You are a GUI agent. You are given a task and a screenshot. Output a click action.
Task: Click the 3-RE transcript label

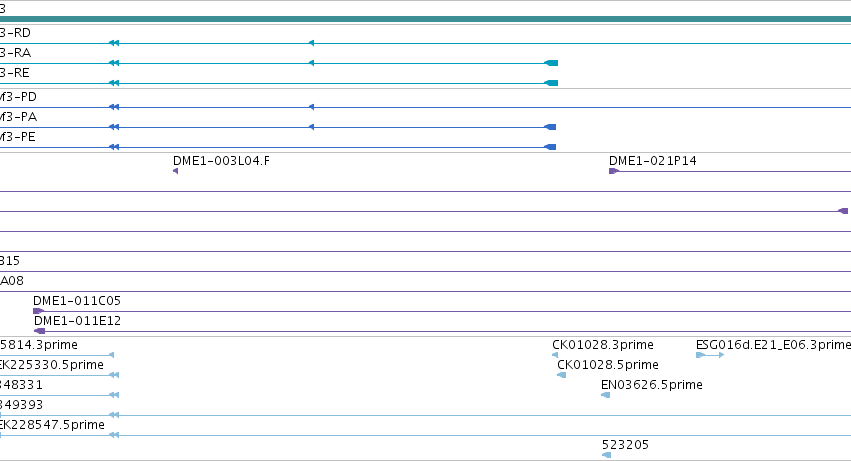coord(15,73)
